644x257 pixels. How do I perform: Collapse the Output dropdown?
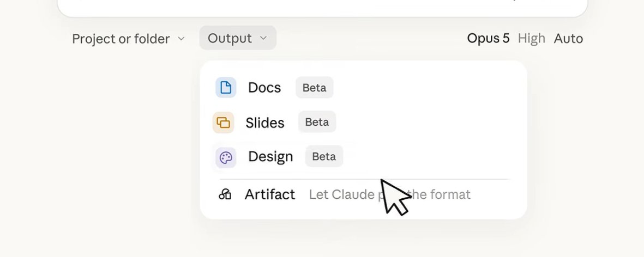pos(238,38)
